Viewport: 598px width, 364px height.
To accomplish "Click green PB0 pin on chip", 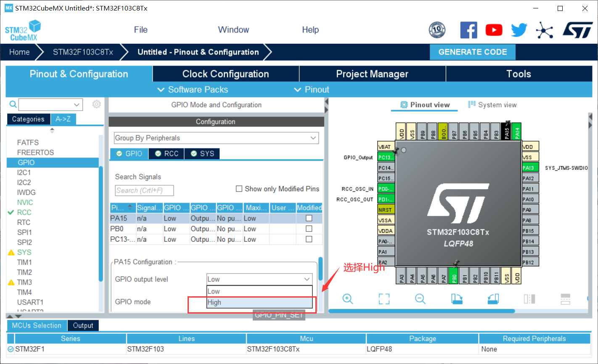I will click(x=454, y=276).
